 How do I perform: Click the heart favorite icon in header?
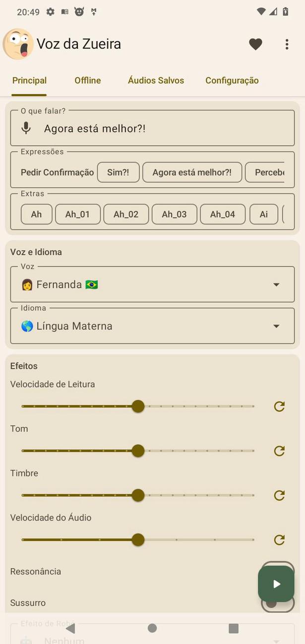click(255, 44)
